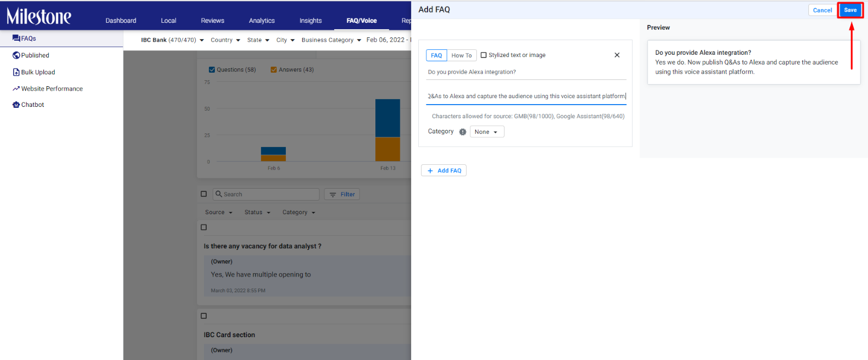Click the Search FAQs field
Viewport: 868px width, 360px height.
266,194
